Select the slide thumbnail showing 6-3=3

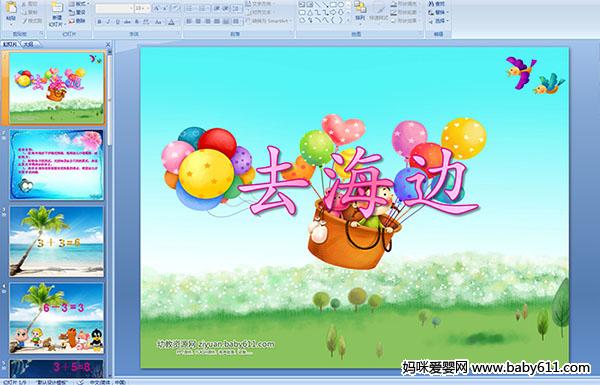click(x=56, y=318)
